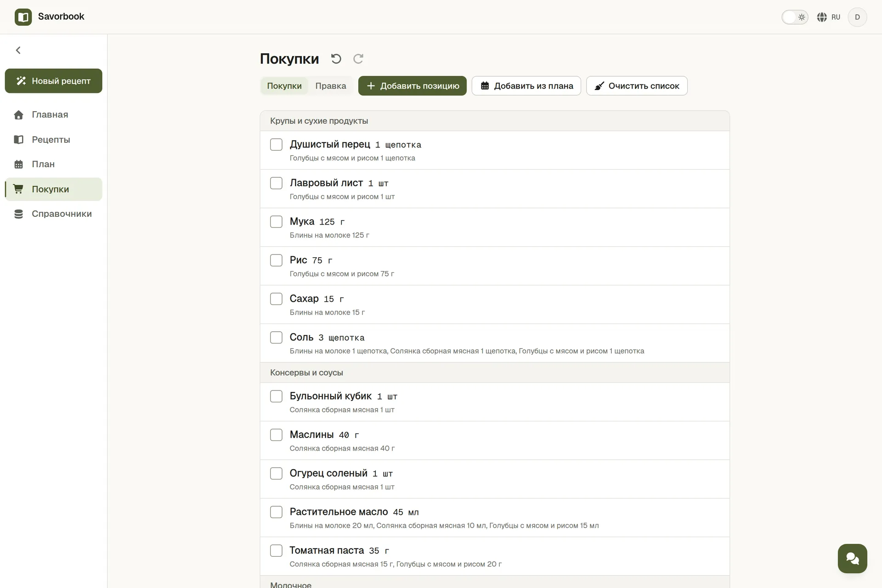The width and height of the screenshot is (882, 588).
Task: Check the Мука 125 г item
Action: click(x=276, y=222)
